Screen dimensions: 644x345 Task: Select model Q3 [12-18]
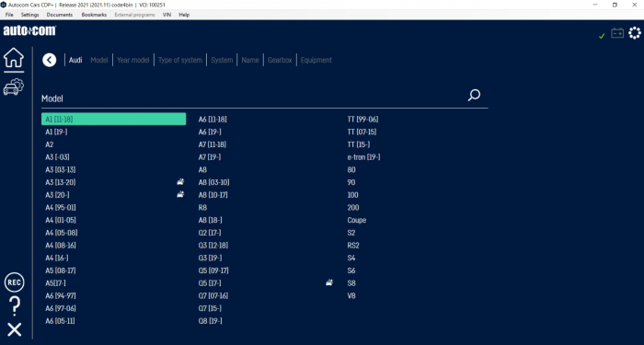tap(213, 246)
